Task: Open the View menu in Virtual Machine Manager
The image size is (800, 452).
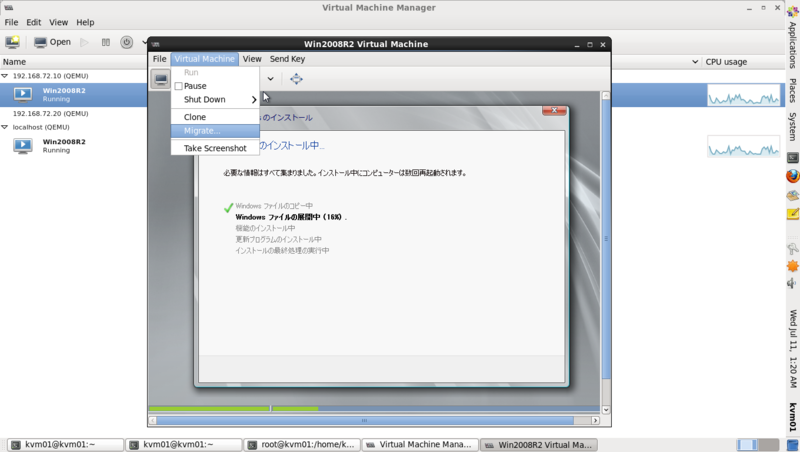Action: [58, 22]
